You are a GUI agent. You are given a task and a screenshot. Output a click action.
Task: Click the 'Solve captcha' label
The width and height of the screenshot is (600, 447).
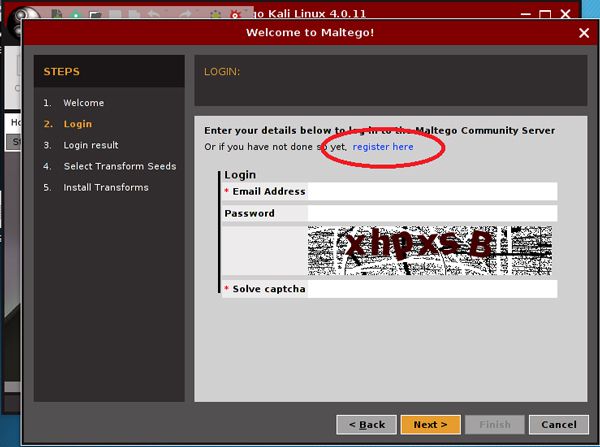[x=269, y=289]
